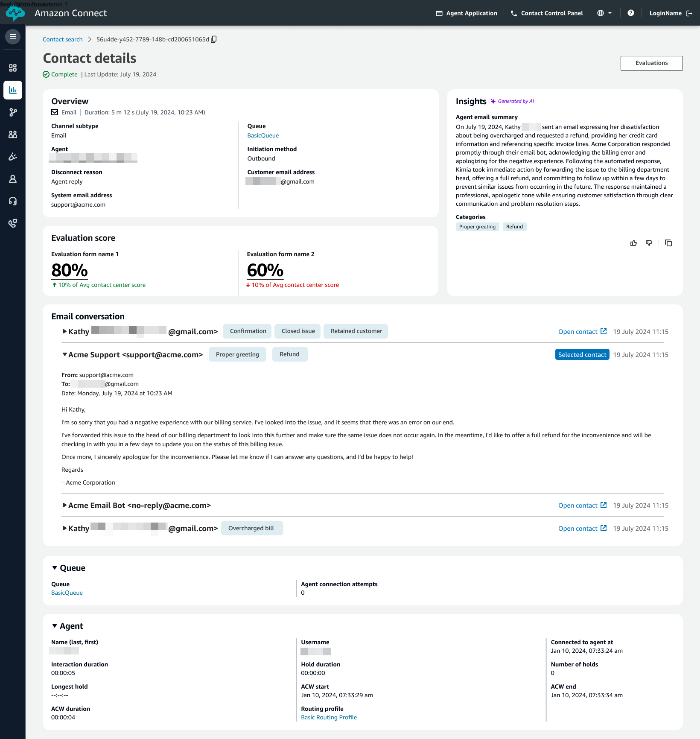The image size is (700, 739).
Task: Open the users icon in the left sidebar
Action: coord(12,134)
